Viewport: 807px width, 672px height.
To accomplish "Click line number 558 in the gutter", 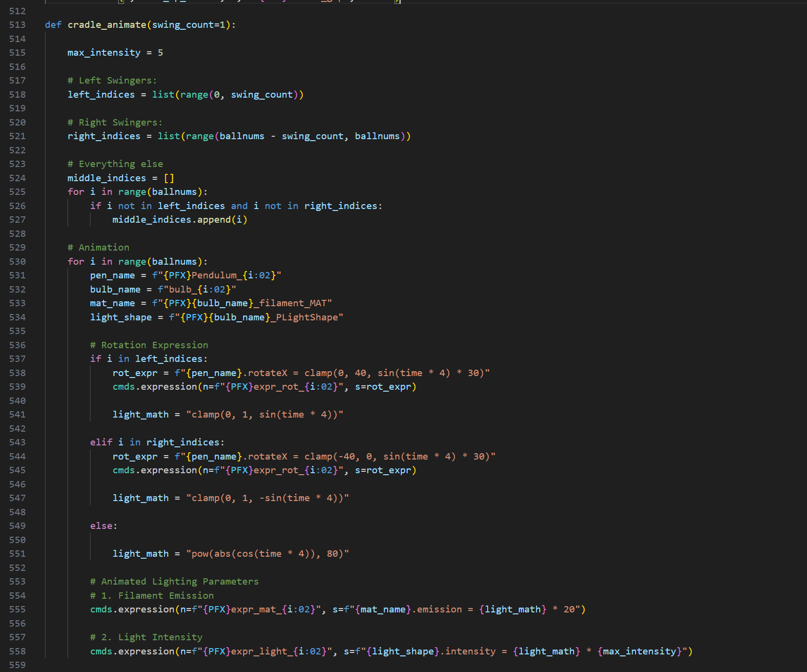I will 18,651.
